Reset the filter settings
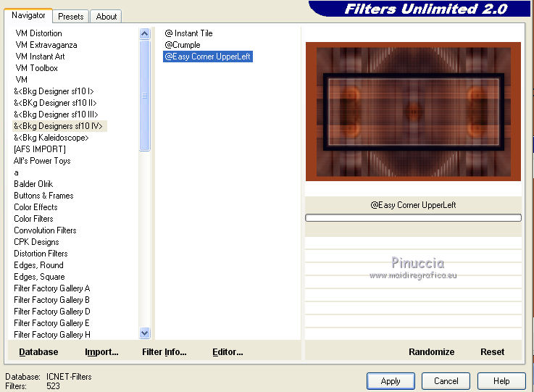The width and height of the screenshot is (534, 392). [x=492, y=352]
